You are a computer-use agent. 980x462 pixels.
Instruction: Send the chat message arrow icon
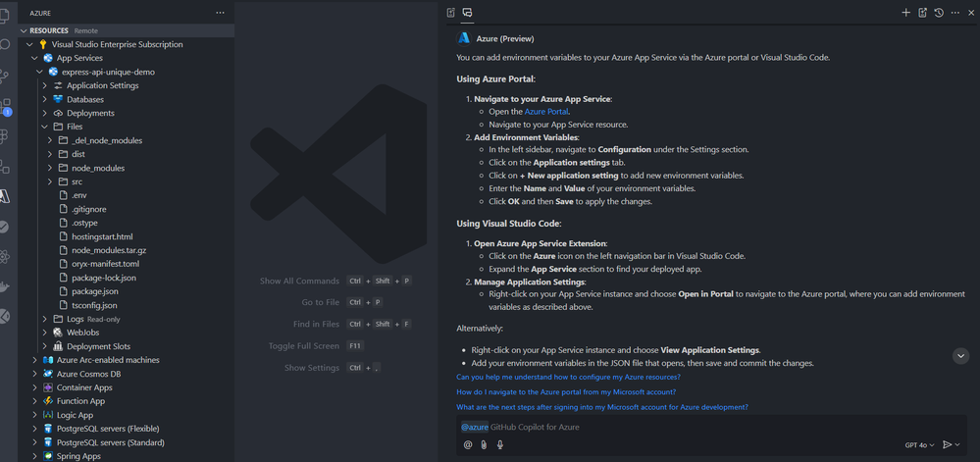(947, 444)
